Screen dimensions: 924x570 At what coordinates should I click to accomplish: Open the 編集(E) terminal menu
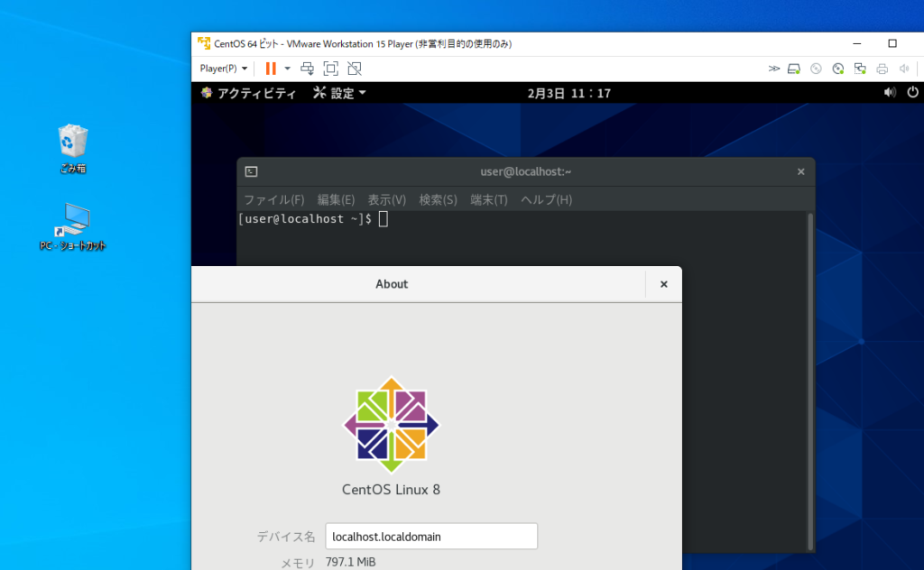click(x=336, y=199)
